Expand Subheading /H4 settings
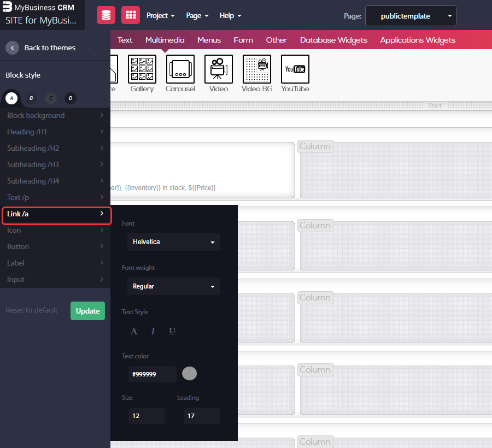 (55, 181)
